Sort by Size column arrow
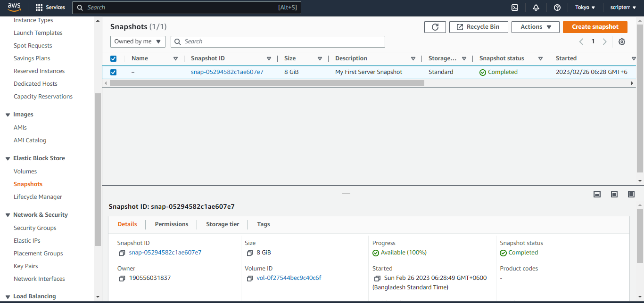644x303 pixels. [x=320, y=59]
